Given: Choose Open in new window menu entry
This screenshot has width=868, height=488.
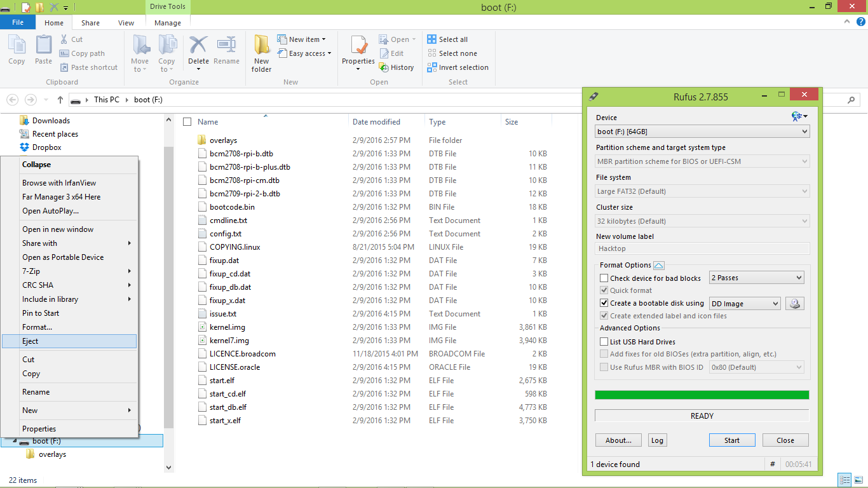Looking at the screenshot, I should coord(69,229).
